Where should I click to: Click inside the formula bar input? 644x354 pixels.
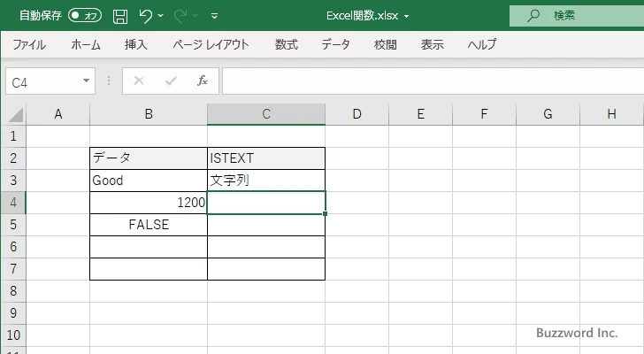pos(433,81)
